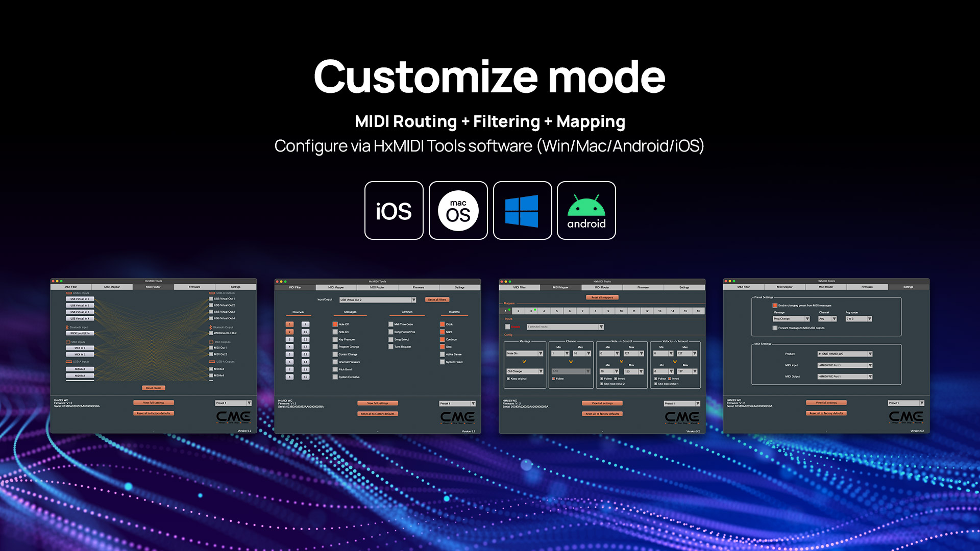The height and width of the screenshot is (551, 980).
Task: Click the Reset all filters button
Action: click(x=437, y=299)
